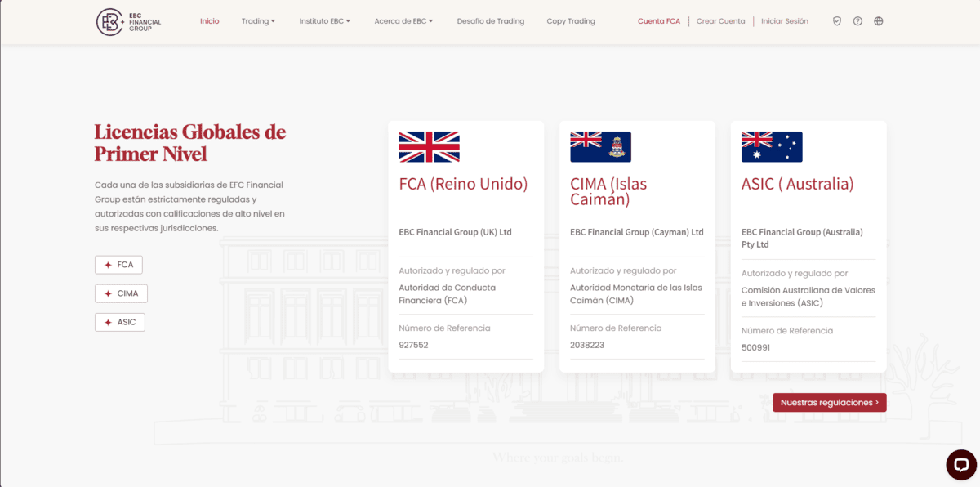Click the ASIC ( Australia) card title
Image resolution: width=980 pixels, height=487 pixels.
click(x=797, y=184)
